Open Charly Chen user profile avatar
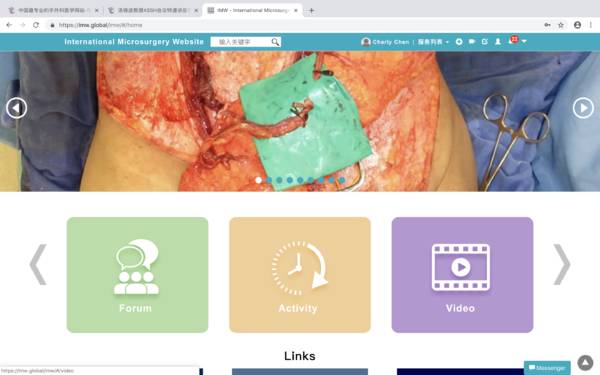Image resolution: width=600 pixels, height=375 pixels. pos(366,42)
